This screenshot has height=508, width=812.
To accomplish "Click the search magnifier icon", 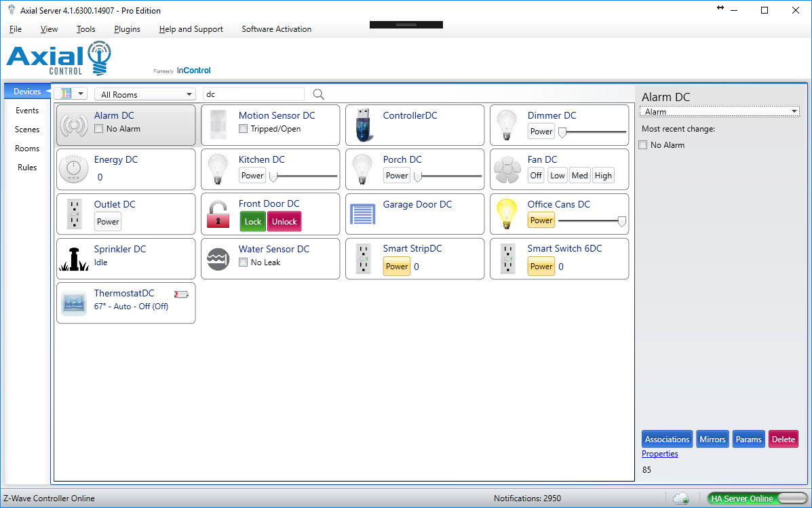I will [318, 94].
